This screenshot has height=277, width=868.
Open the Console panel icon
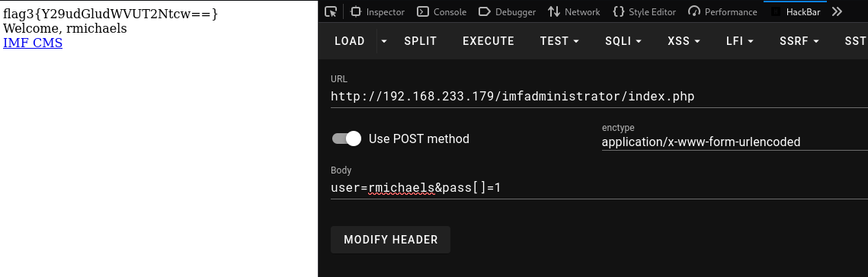(x=422, y=11)
